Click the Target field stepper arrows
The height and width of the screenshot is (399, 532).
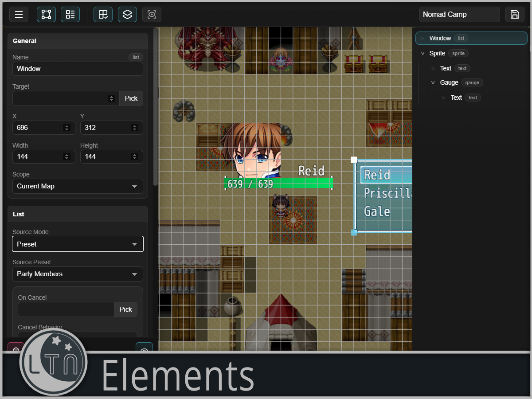click(x=112, y=98)
